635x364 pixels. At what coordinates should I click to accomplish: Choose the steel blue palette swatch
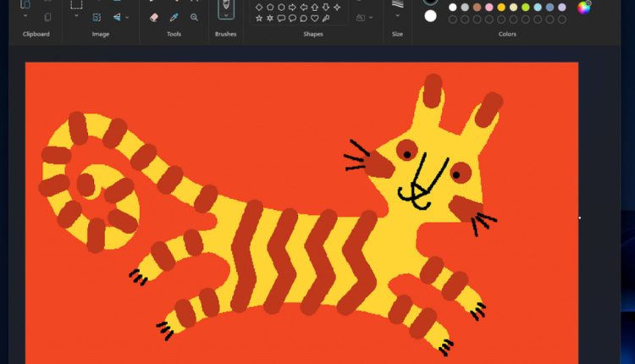(x=550, y=8)
